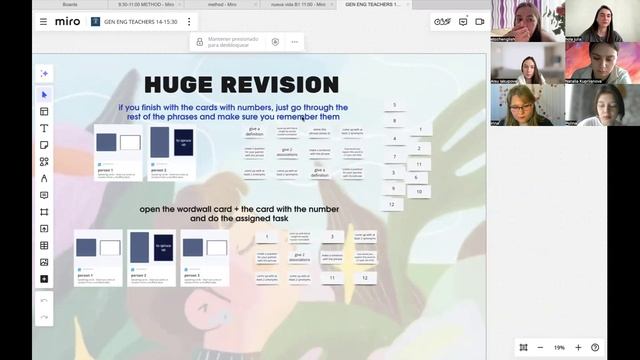The width and height of the screenshot is (640, 360).
Task: Open the Upload tool
Action: click(44, 229)
